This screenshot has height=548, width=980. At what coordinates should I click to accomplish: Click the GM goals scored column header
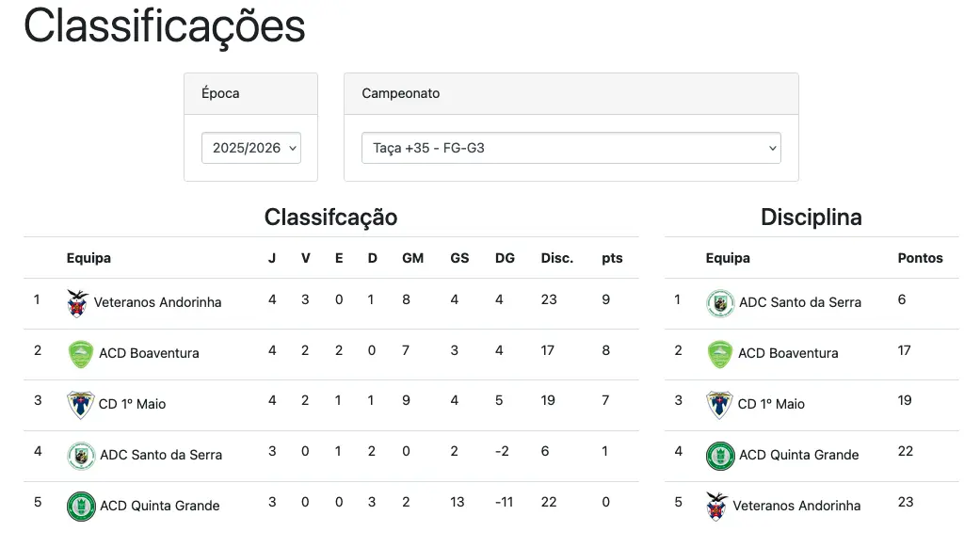coord(412,258)
